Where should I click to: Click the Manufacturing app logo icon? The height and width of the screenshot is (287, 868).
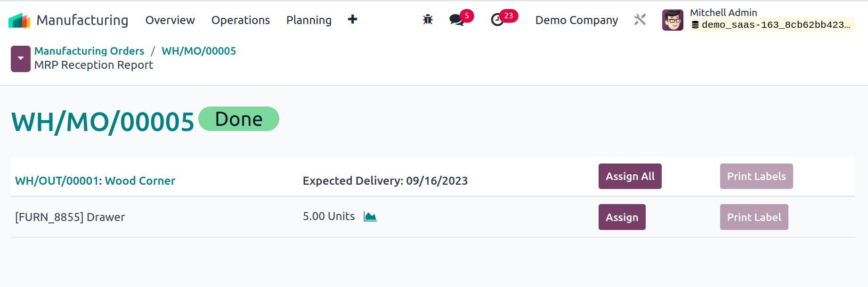19,20
